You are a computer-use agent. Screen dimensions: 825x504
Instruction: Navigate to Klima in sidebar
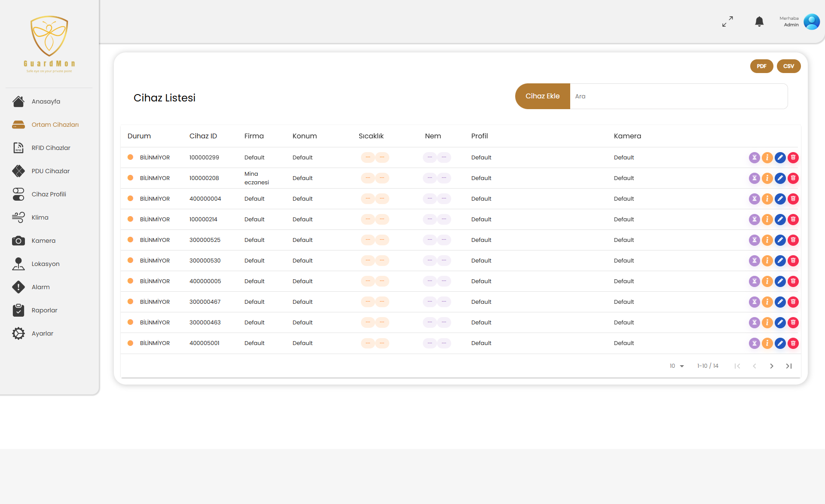40,217
